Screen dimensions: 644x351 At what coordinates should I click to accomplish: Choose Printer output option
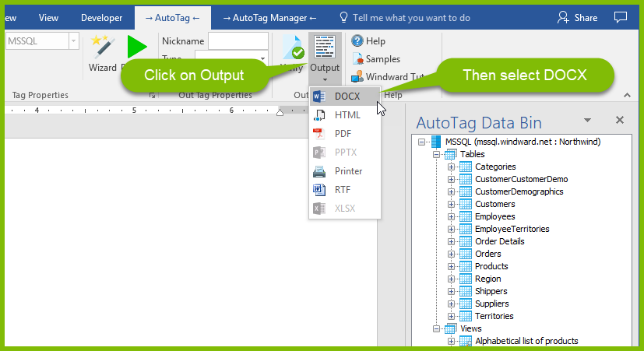(x=345, y=171)
